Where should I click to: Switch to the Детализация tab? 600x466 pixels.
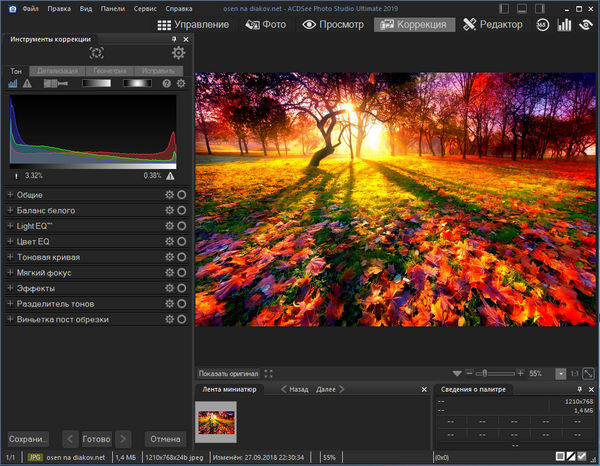click(x=56, y=71)
